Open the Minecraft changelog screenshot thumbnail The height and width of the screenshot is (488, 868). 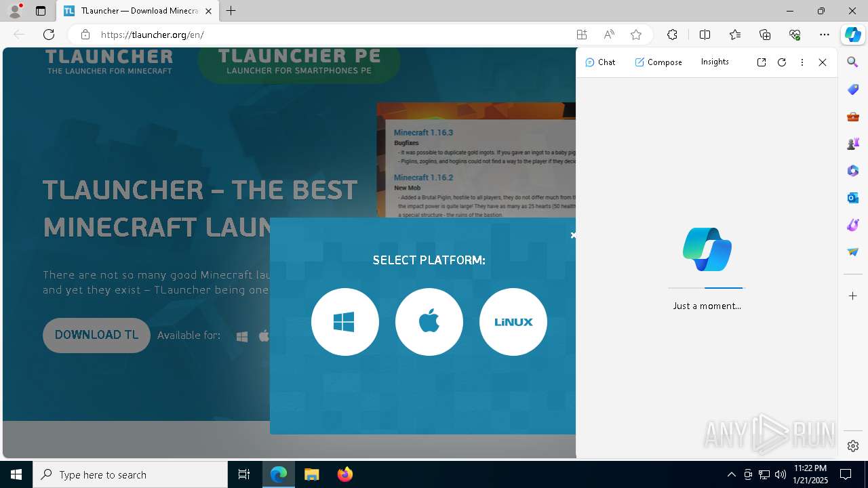[476, 160]
